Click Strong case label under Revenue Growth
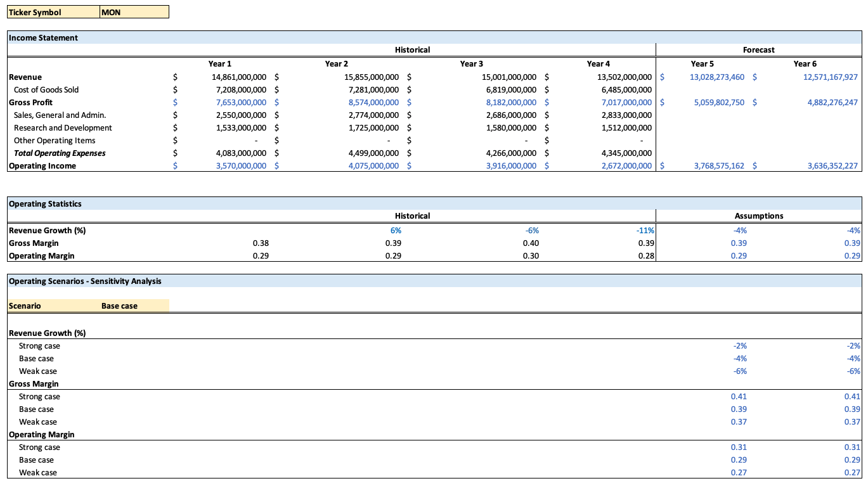The width and height of the screenshot is (868, 488). 39,345
